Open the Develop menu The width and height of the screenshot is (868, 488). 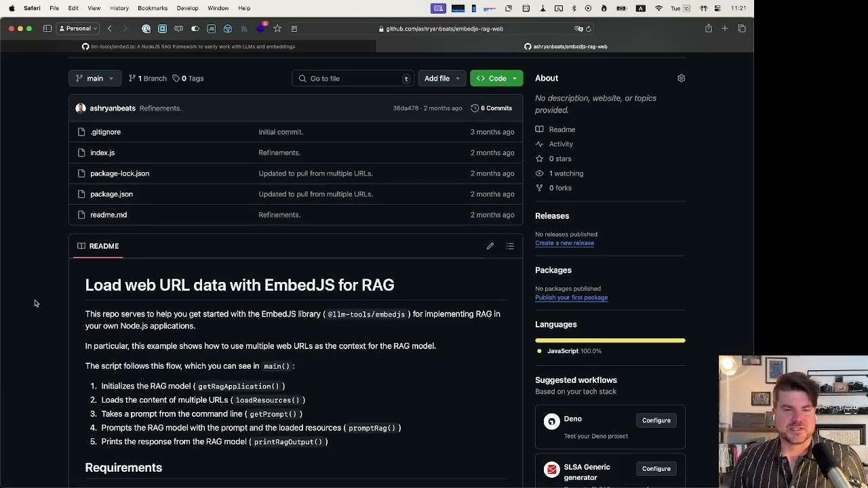coord(187,8)
